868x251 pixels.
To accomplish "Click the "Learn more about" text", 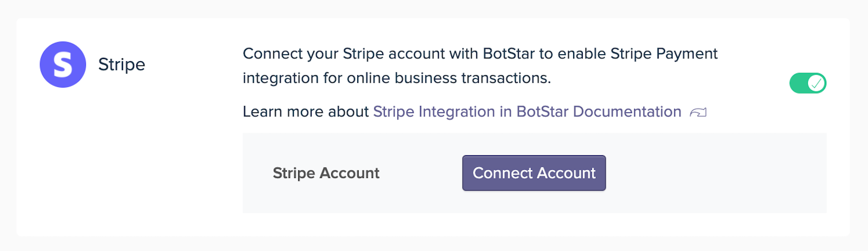I will point(306,111).
